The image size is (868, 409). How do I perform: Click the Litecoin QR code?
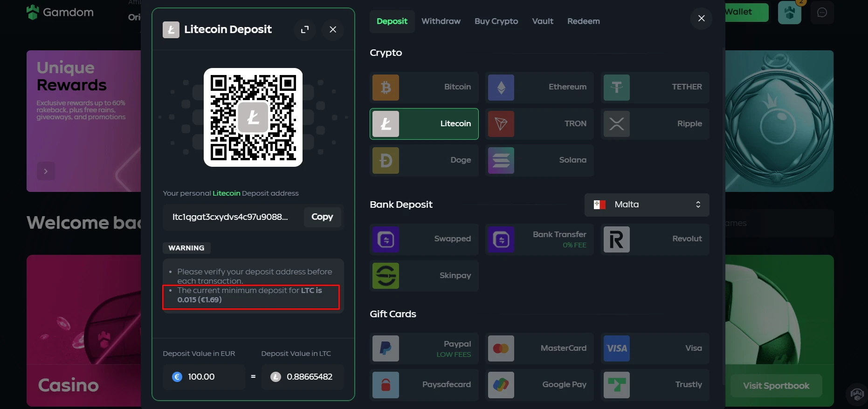pos(253,117)
